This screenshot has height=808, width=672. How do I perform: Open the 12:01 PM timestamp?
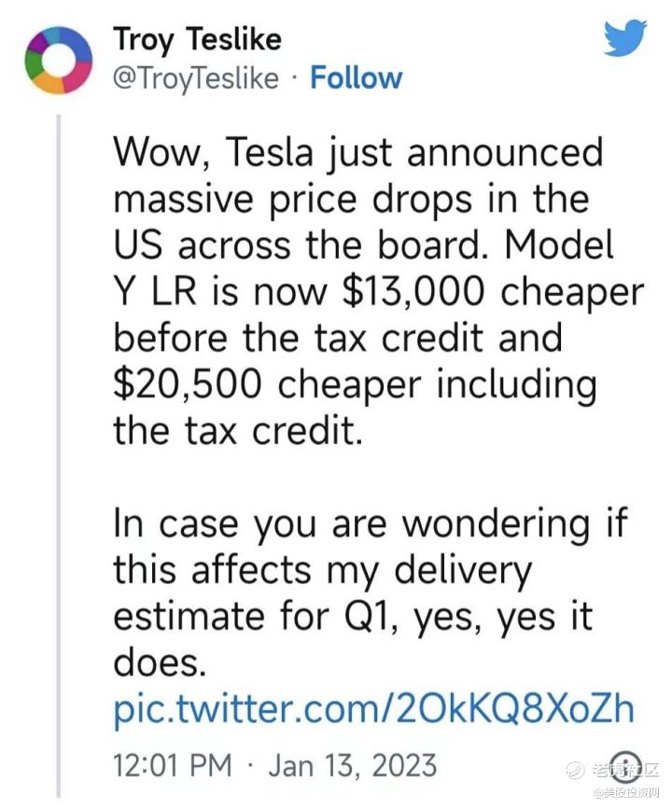point(173,765)
